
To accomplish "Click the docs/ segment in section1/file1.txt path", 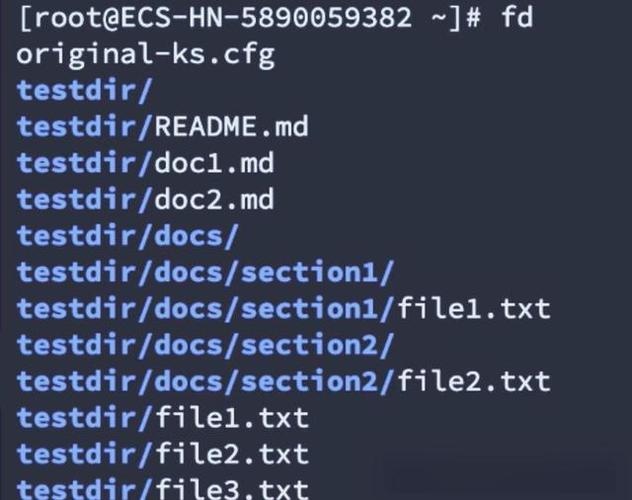I will coord(197,309).
